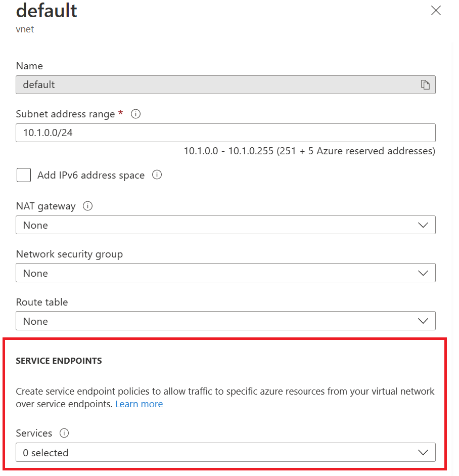Click the chevron on the Route table dropdown

(x=423, y=321)
